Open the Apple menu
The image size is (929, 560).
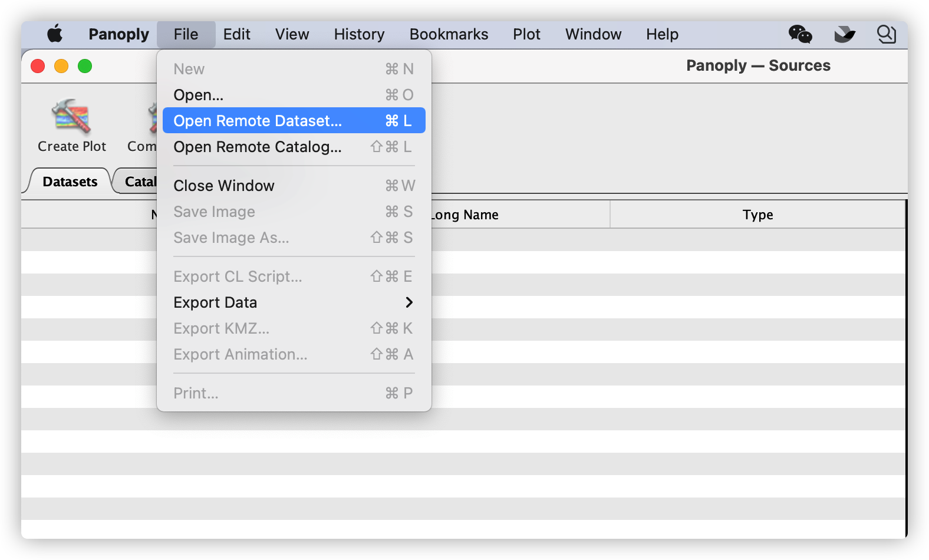click(x=55, y=34)
